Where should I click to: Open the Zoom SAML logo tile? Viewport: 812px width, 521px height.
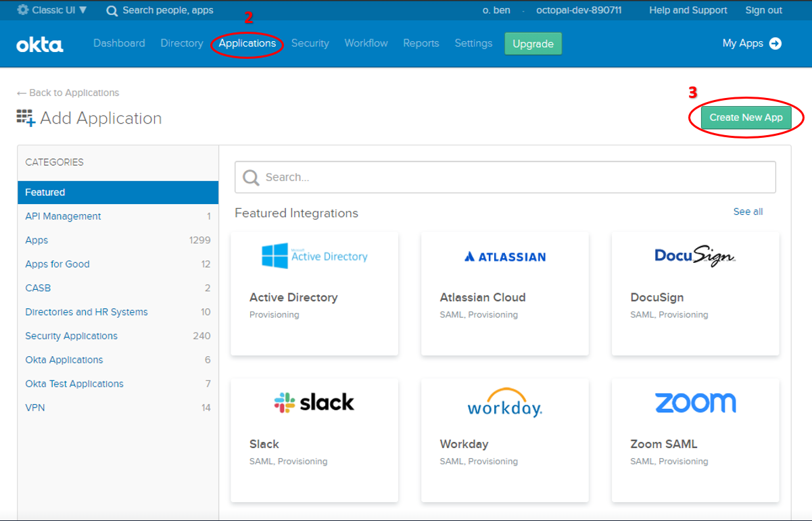point(695,403)
